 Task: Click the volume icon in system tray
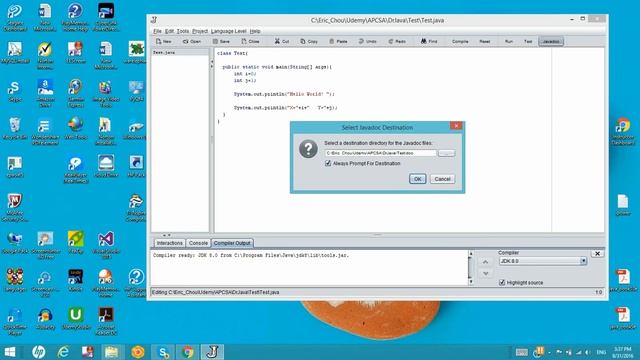coord(588,352)
